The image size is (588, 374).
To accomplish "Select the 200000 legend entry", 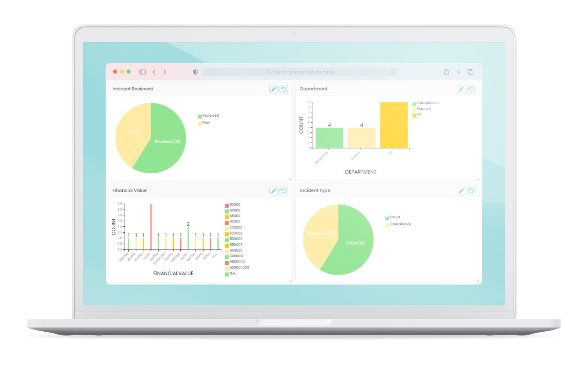I will point(234,228).
